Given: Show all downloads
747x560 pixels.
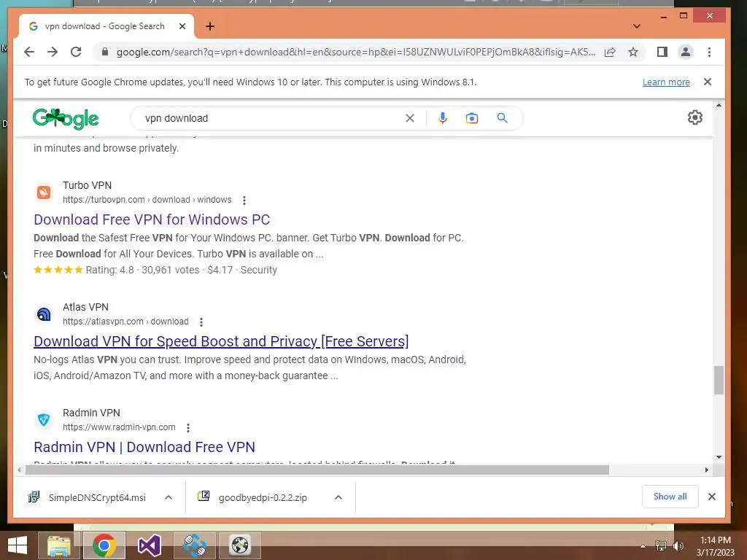Looking at the screenshot, I should (670, 497).
